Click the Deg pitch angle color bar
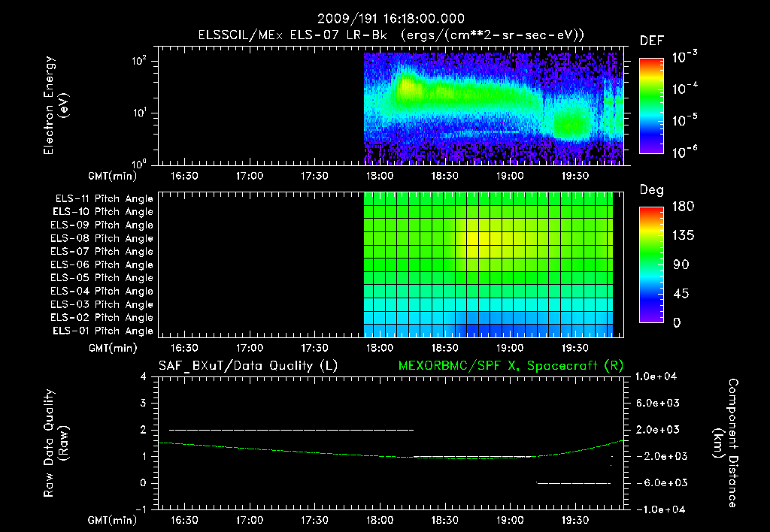The height and width of the screenshot is (532, 770). (651, 265)
